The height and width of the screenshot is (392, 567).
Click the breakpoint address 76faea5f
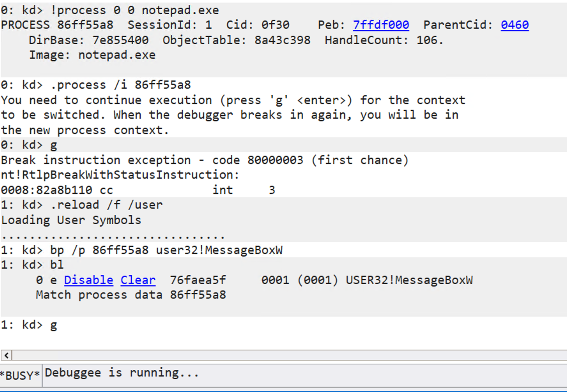(198, 280)
